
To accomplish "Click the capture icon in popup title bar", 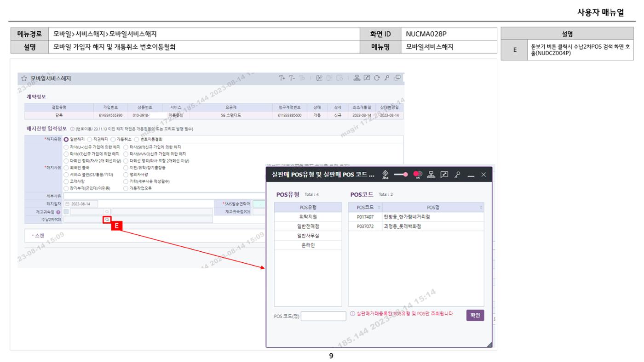I will [x=445, y=174].
